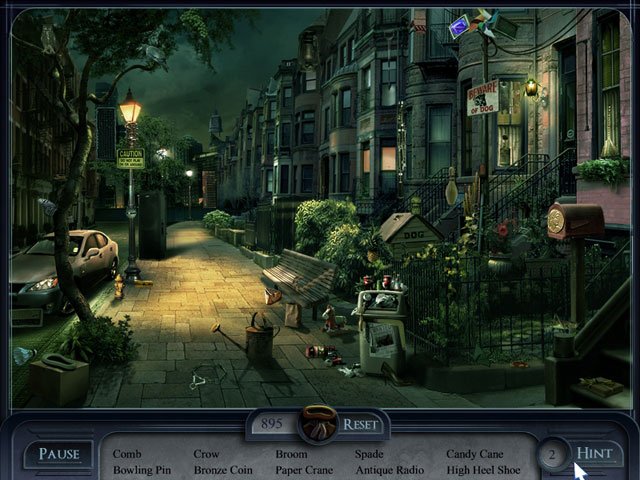Click the Pause button

click(x=58, y=454)
